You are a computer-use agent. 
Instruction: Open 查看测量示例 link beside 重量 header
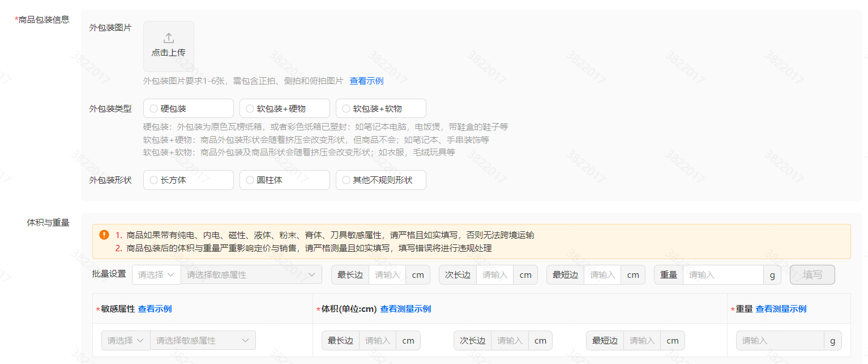click(781, 309)
